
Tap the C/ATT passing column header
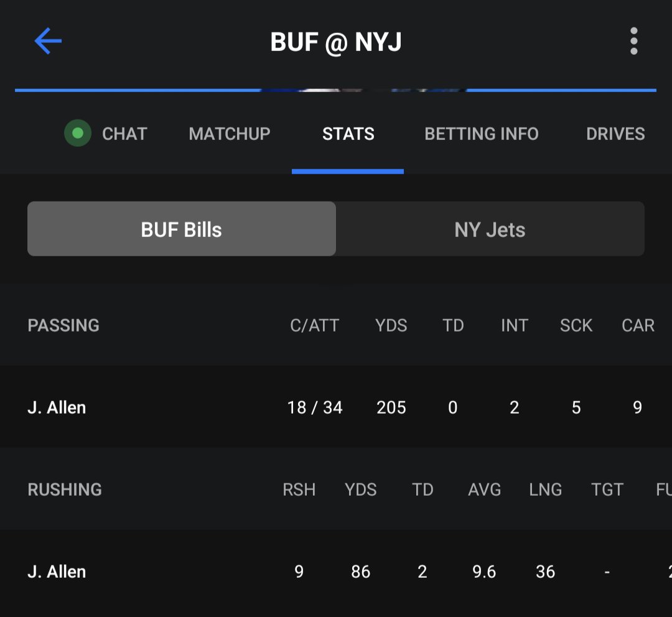[315, 325]
